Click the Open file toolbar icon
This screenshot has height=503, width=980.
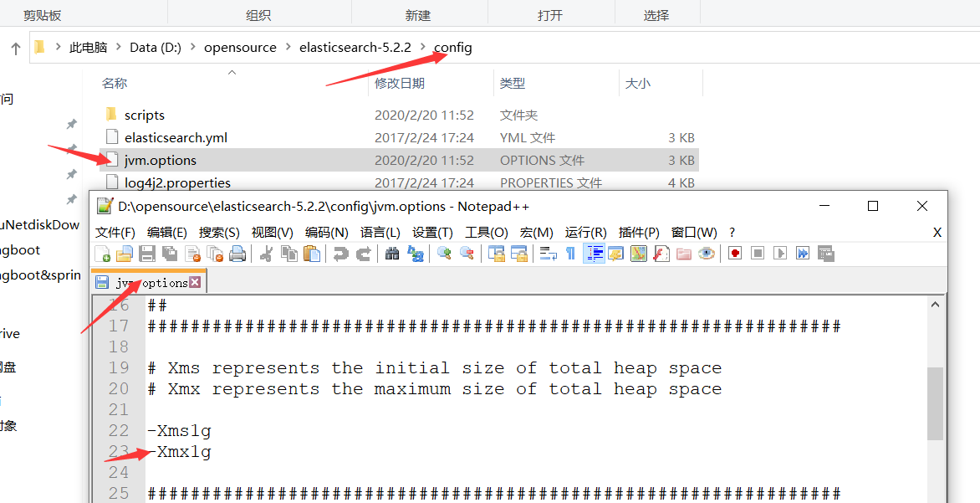tap(125, 254)
